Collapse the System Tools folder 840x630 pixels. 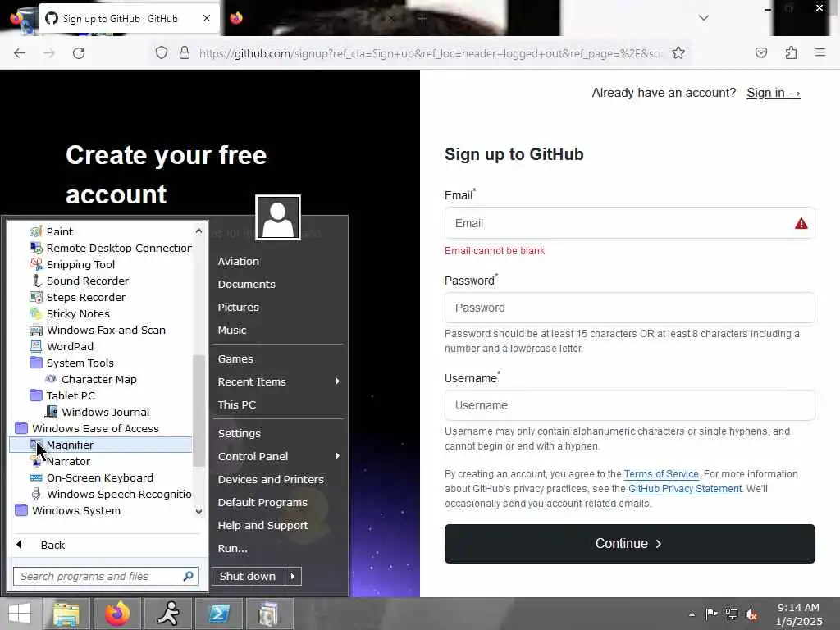click(72, 363)
